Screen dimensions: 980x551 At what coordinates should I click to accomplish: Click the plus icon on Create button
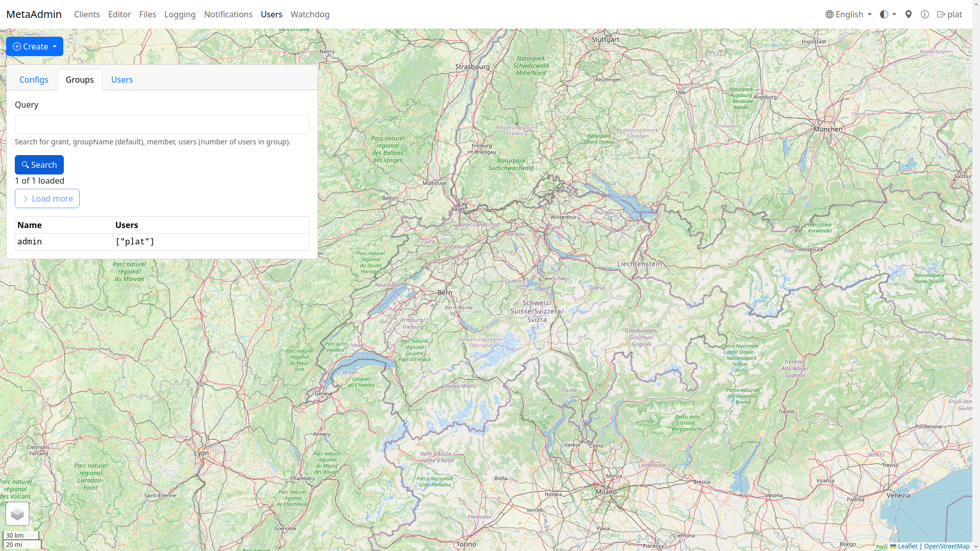click(x=17, y=46)
